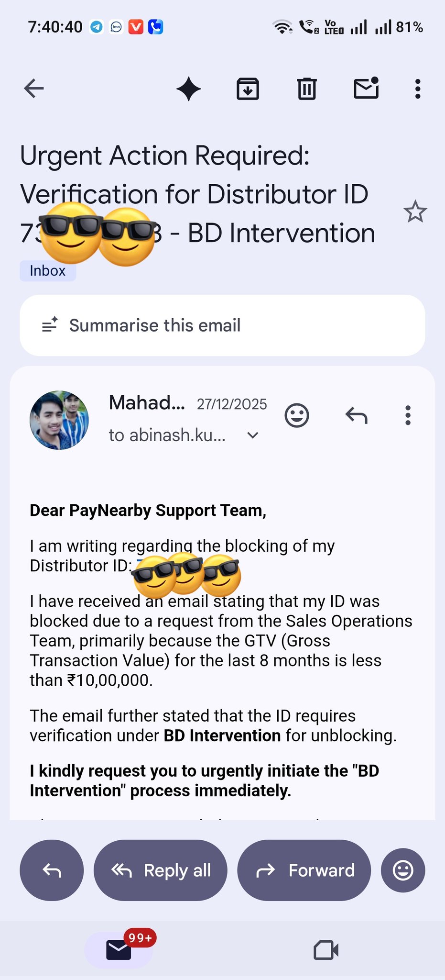Mark email as unread
This screenshot has height=980, width=445.
(366, 89)
